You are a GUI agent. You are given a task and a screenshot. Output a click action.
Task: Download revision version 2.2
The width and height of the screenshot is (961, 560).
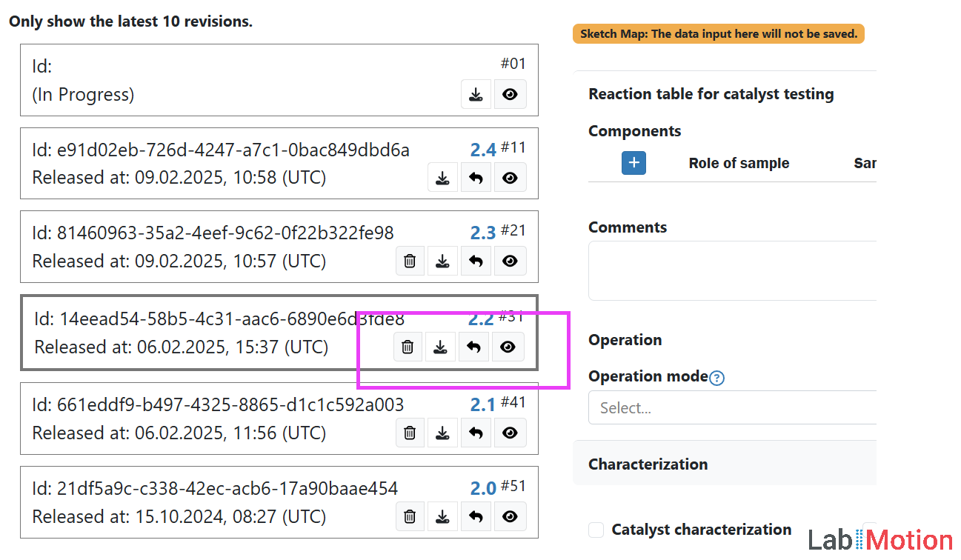440,347
